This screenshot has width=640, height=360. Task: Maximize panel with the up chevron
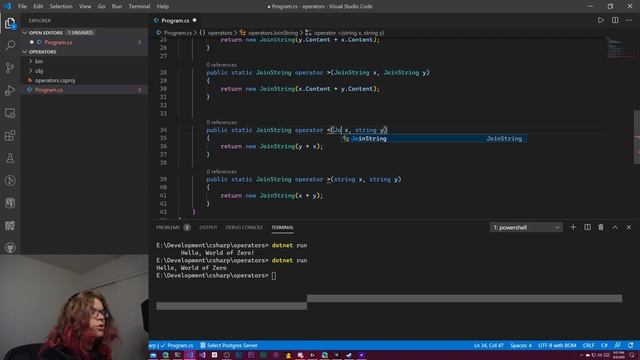(615, 227)
